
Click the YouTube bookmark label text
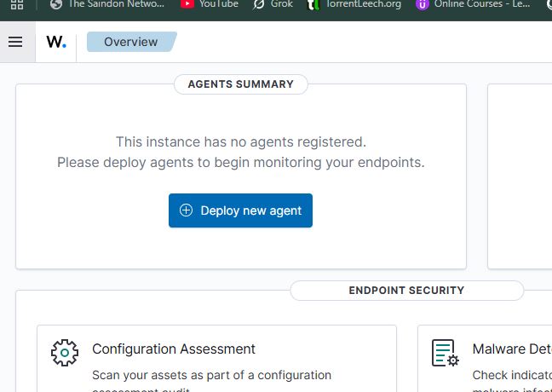point(219,4)
